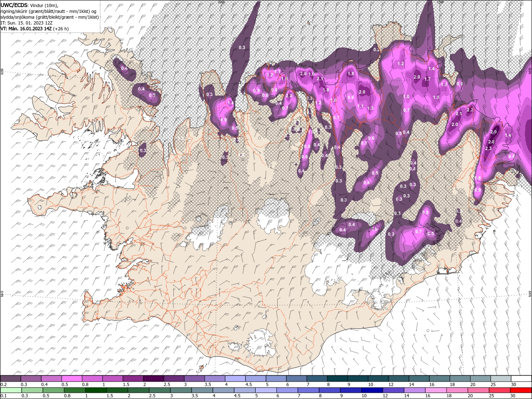Click the darkest purple 2–2.5 swatch in the top row
This screenshot has width=532, height=399.
pyautogui.click(x=153, y=379)
